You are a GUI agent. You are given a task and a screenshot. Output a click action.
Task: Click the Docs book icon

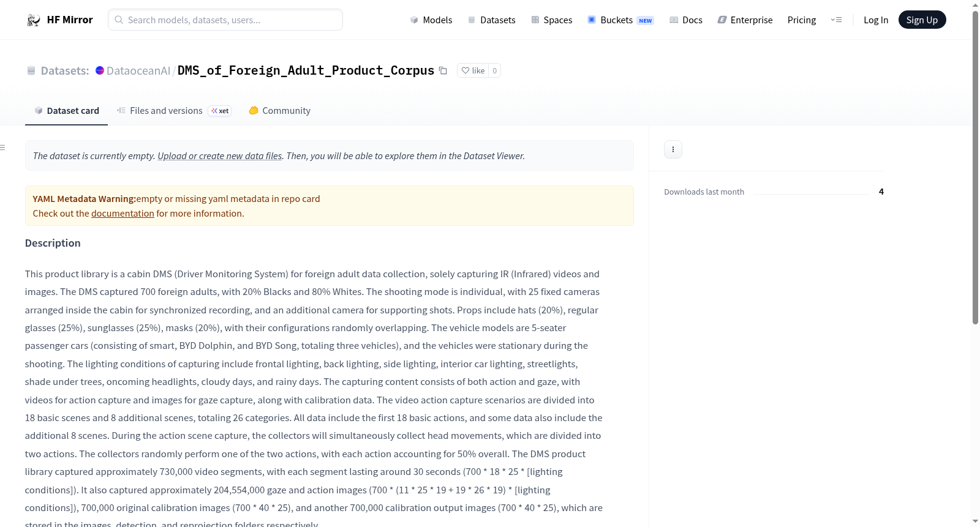[x=674, y=20]
